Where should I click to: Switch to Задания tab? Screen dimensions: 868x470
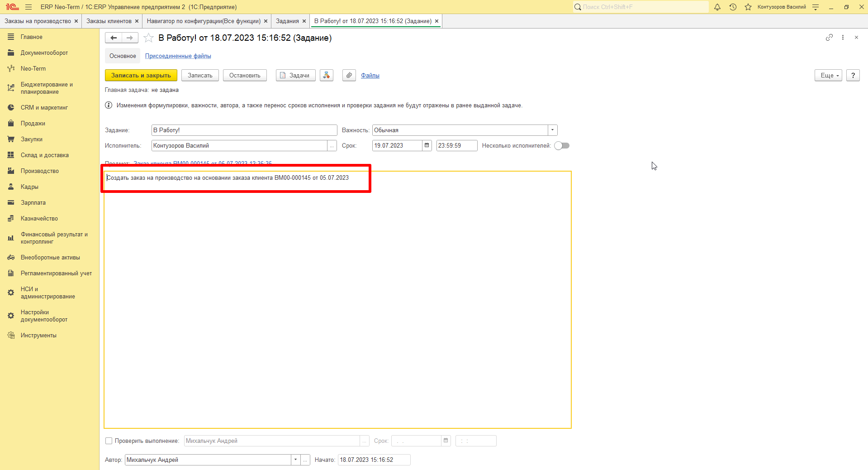point(287,21)
